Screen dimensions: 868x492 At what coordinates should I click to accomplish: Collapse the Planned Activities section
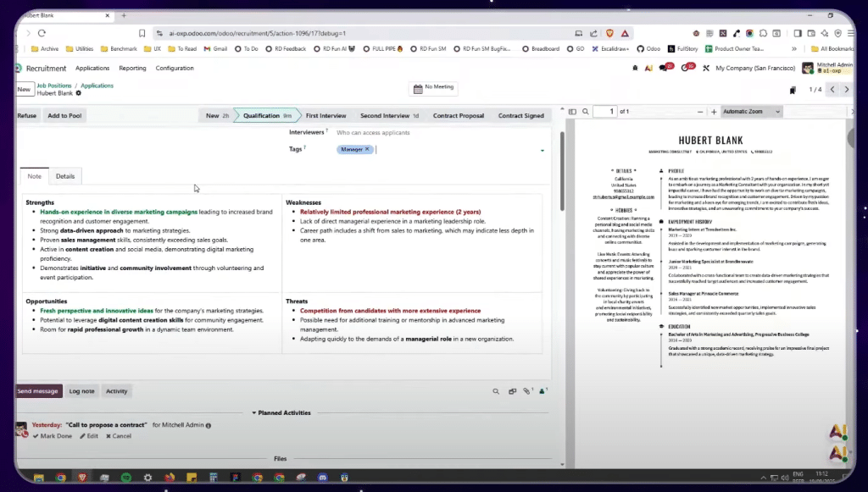(280, 413)
